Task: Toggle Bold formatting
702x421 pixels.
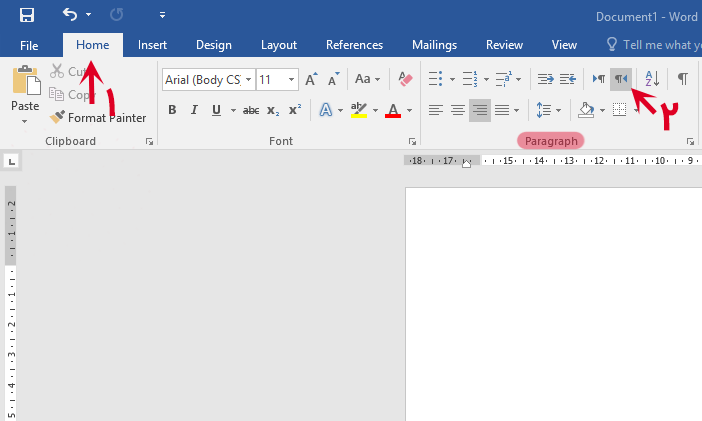Action: coord(172,110)
